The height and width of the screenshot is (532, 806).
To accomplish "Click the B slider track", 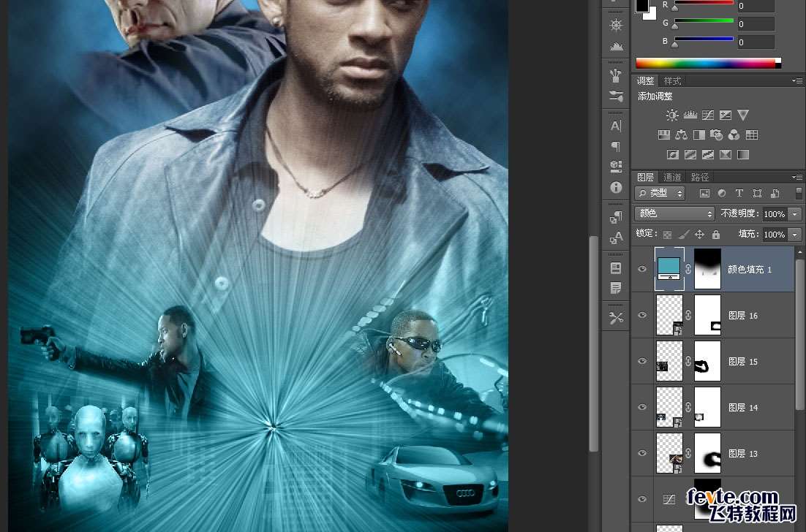I will (x=704, y=39).
